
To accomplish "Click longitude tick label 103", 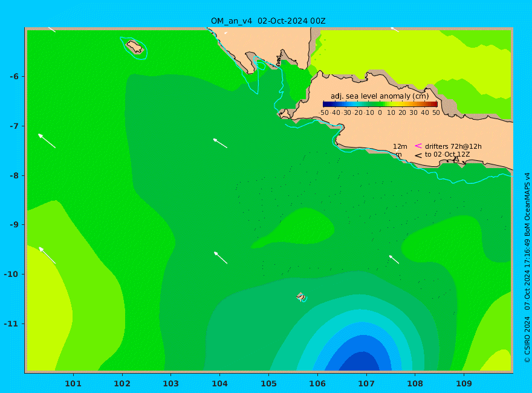I will (x=171, y=384).
